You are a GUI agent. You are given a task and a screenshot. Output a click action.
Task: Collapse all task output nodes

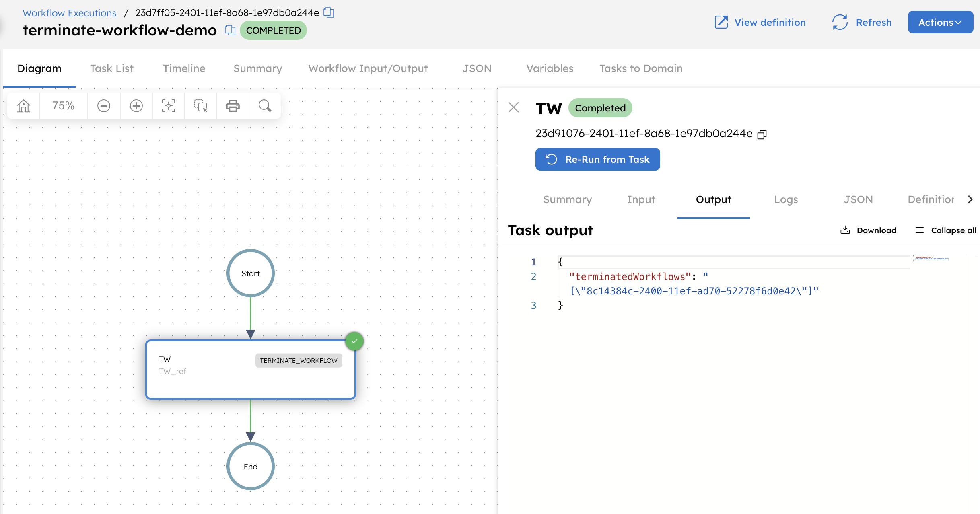coord(946,230)
